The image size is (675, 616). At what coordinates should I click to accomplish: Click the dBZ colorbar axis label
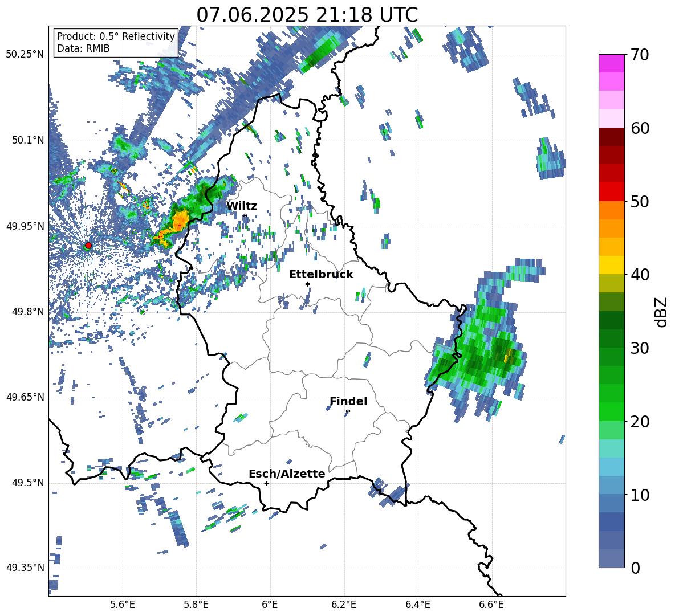(x=662, y=312)
